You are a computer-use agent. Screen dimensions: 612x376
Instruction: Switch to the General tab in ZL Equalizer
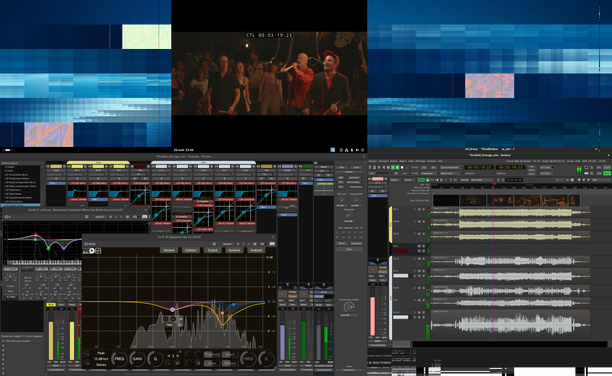(169, 250)
